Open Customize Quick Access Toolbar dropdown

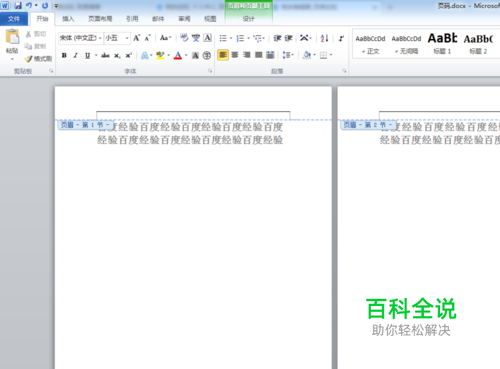56,6
